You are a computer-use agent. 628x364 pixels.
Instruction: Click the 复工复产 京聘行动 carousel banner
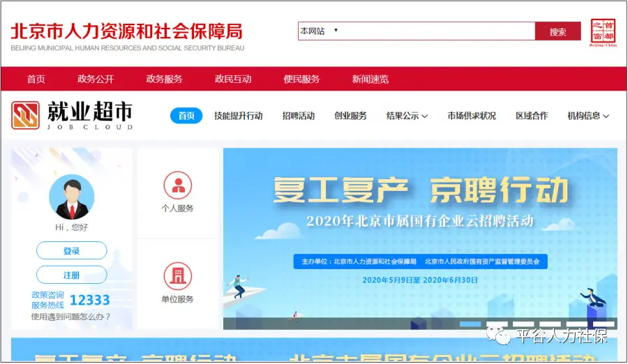pos(420,238)
